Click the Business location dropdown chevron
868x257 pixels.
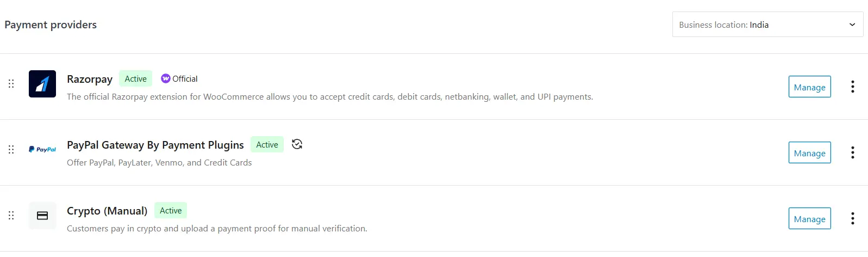click(852, 25)
